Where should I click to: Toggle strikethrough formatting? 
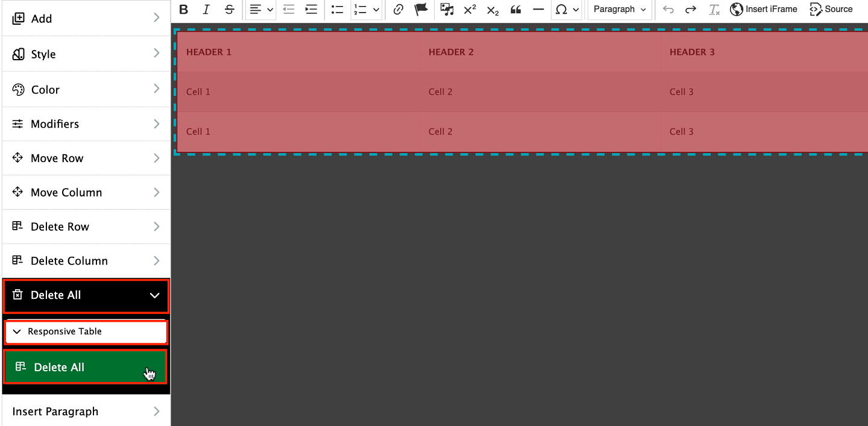[x=229, y=10]
